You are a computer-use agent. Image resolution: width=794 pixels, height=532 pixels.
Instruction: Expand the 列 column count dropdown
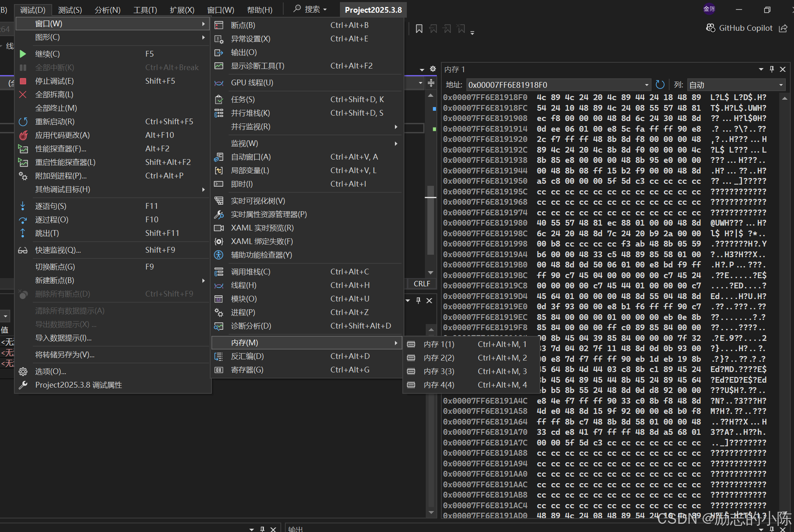click(781, 85)
